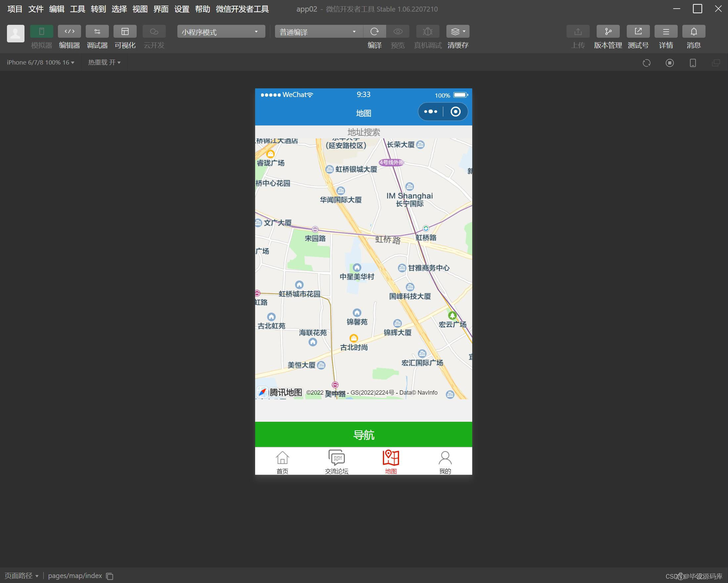Select the 地图 tab
This screenshot has width=728, height=583.
pos(391,462)
